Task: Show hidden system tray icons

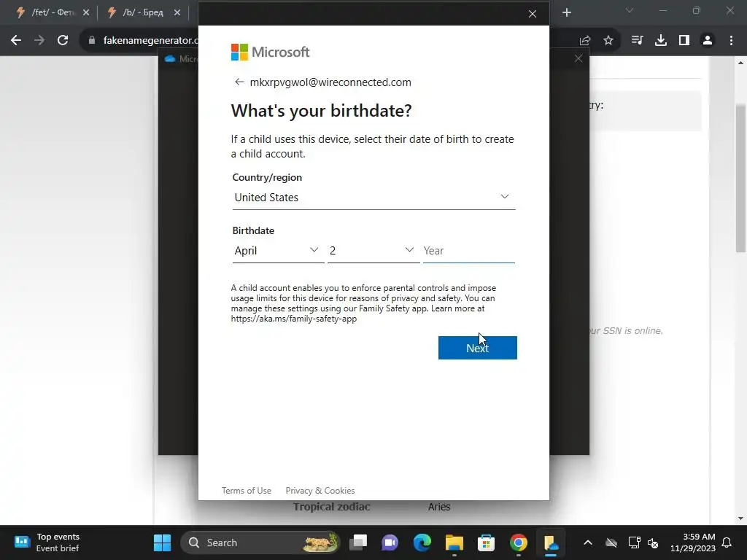Action: tap(588, 542)
